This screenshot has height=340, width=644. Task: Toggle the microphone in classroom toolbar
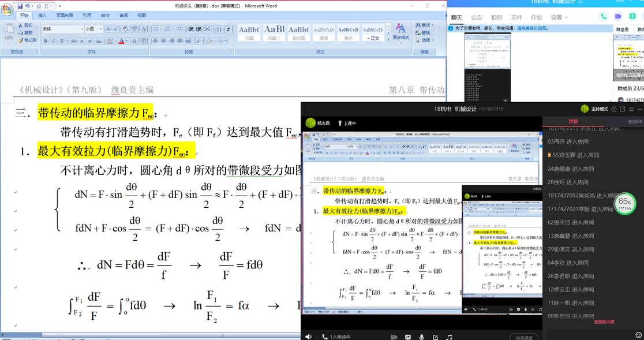coord(422,337)
